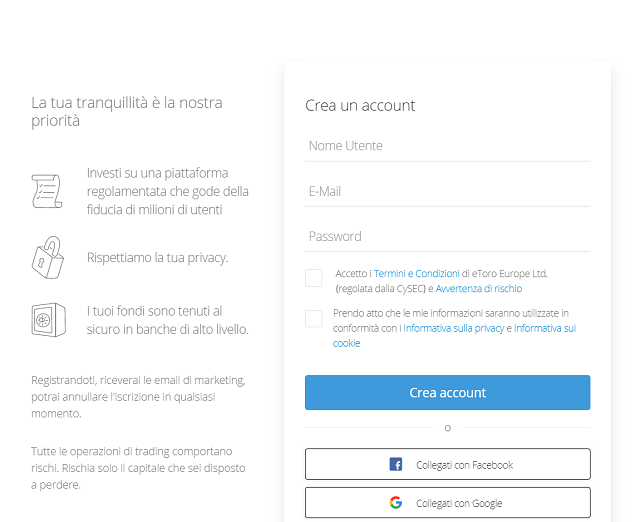The height and width of the screenshot is (522, 640).
Task: Focus the E-Mail input field
Action: pyautogui.click(x=447, y=191)
